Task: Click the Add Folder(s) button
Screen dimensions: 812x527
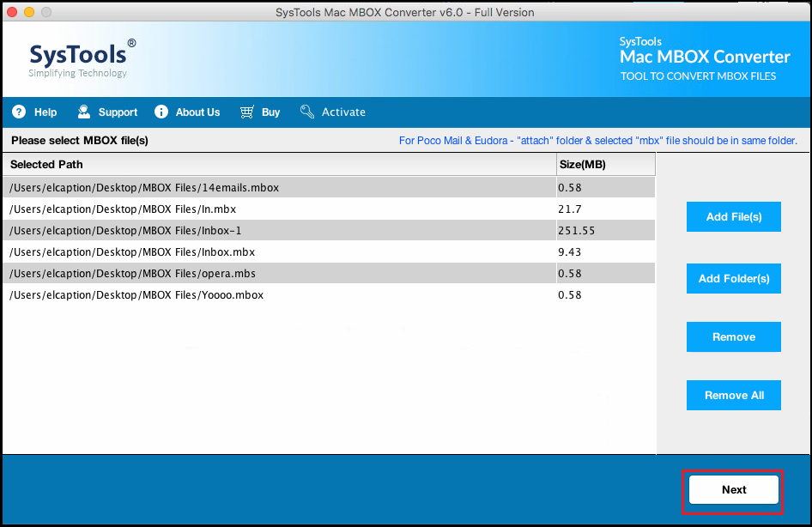Action: click(734, 278)
